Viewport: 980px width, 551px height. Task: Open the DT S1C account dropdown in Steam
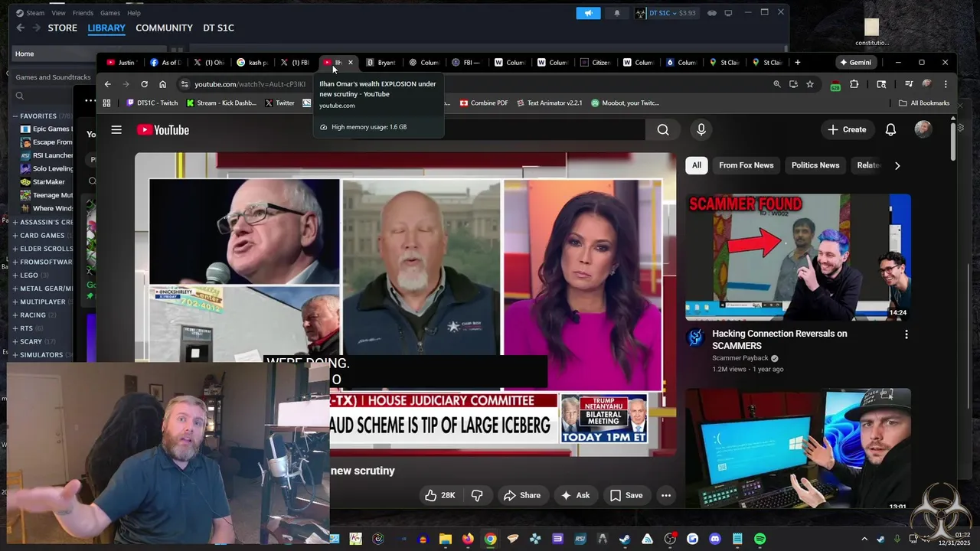click(665, 13)
